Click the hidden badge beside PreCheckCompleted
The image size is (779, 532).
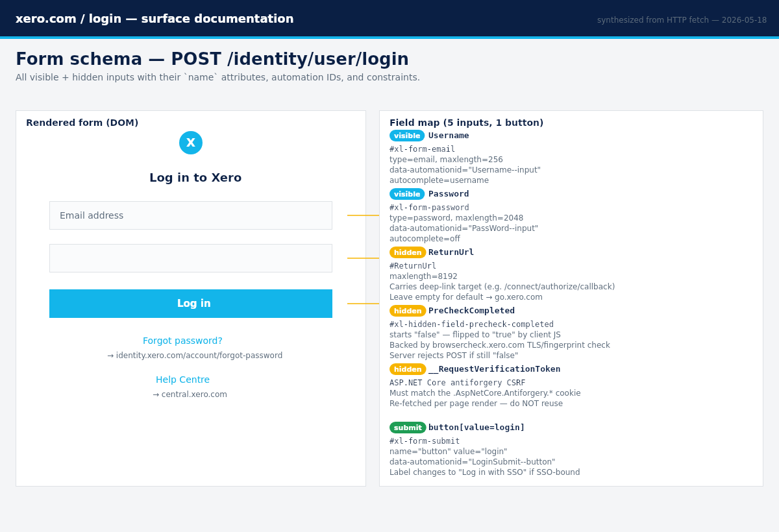pos(408,311)
